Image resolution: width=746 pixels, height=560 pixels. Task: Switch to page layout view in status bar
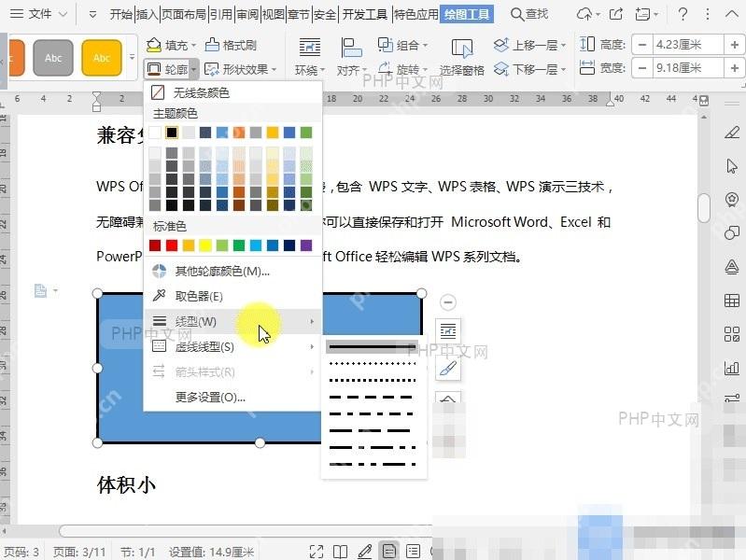point(388,552)
